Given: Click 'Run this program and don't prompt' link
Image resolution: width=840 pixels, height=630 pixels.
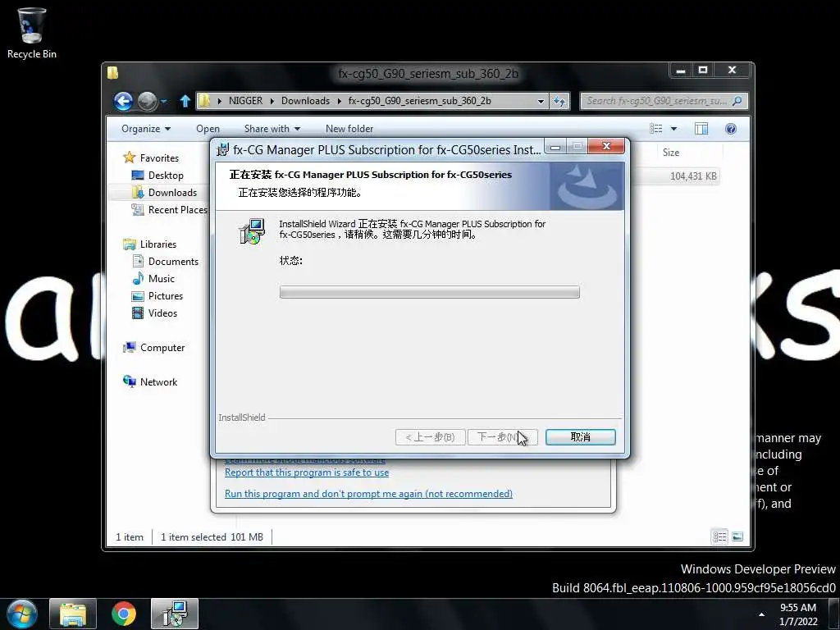Looking at the screenshot, I should 368,494.
